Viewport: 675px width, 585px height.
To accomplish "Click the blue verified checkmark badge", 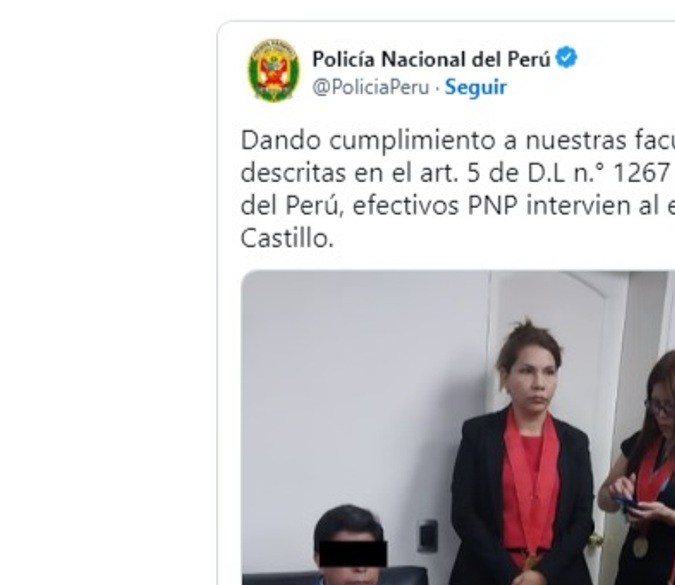I will point(566,58).
